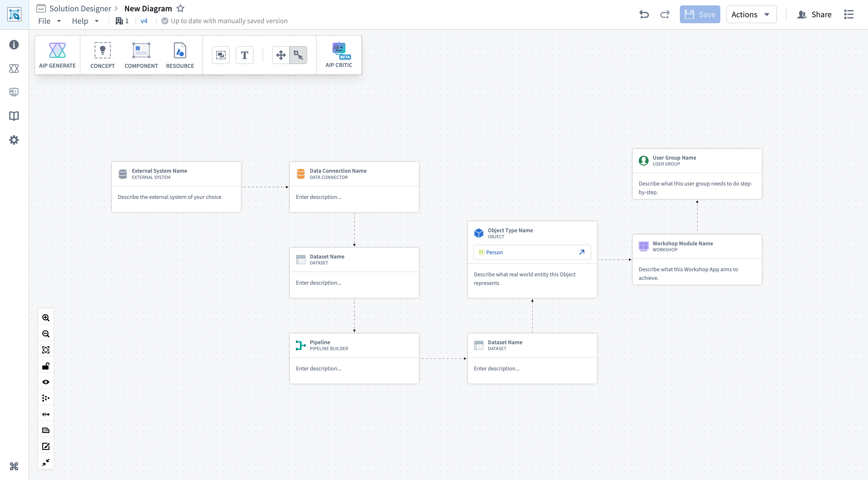The width and height of the screenshot is (868, 480).
Task: Collapse the canvas controls toolbar
Action: 46,462
